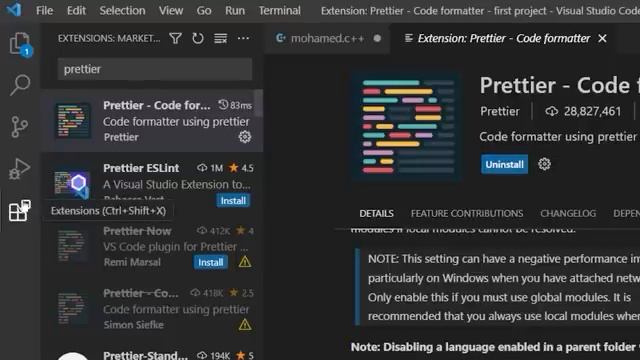The width and height of the screenshot is (640, 360).
Task: Open the DETAILS tab
Action: point(376,213)
